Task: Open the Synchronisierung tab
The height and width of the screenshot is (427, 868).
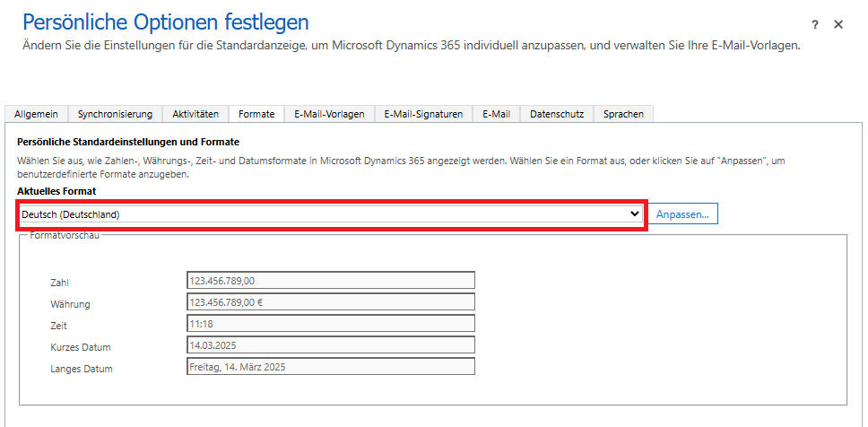Action: [x=115, y=114]
